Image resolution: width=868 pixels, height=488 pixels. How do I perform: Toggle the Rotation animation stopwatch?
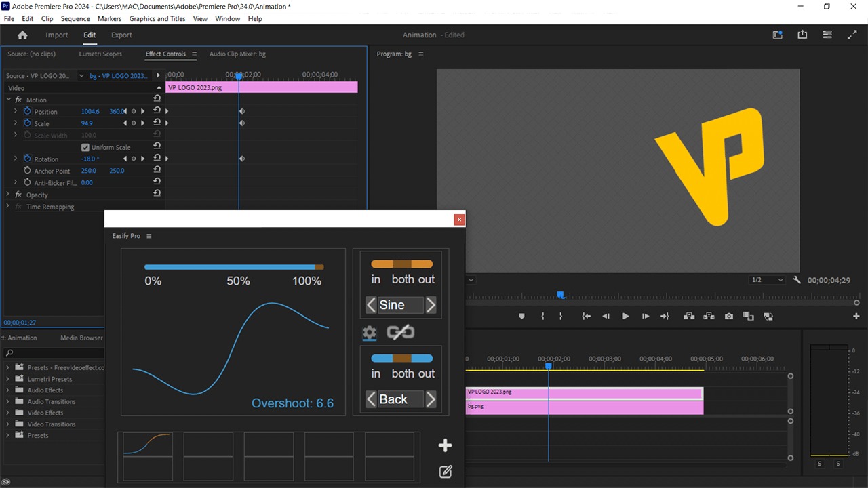(x=28, y=159)
